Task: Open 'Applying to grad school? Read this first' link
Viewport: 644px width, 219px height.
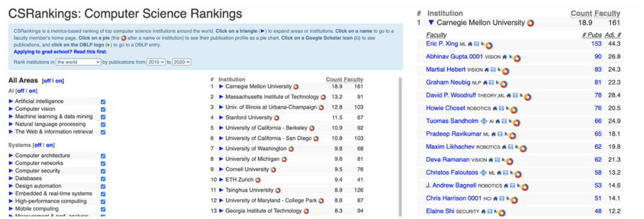Action: click(x=60, y=52)
